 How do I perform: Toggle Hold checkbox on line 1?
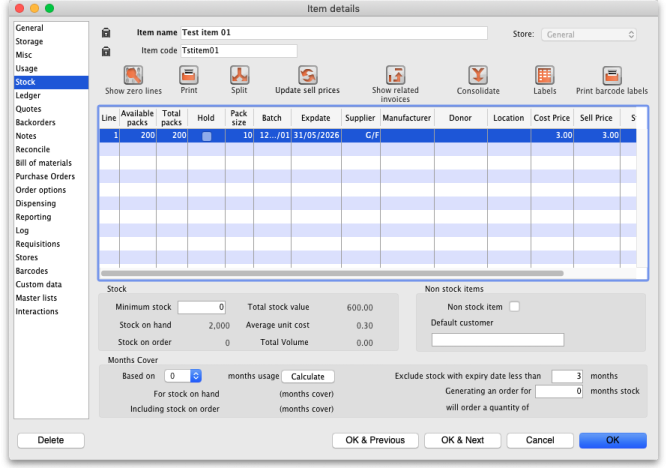[x=207, y=136]
